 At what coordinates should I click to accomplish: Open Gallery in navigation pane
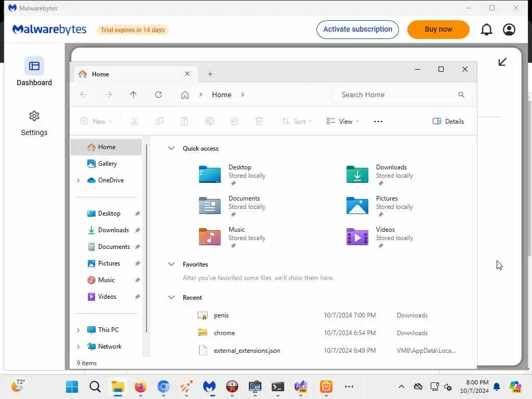point(106,164)
